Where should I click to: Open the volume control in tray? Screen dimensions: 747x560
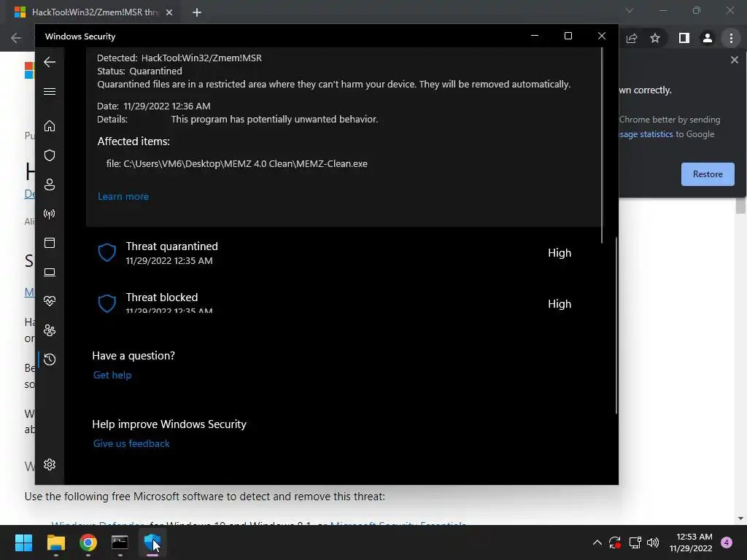click(653, 542)
